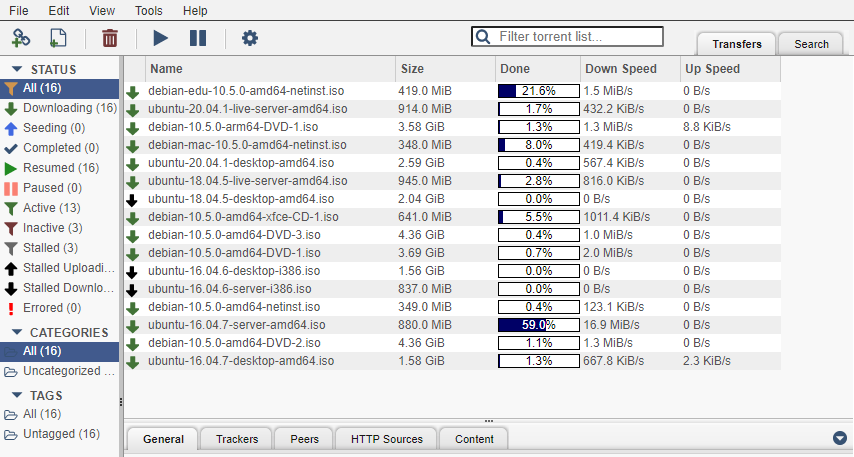The width and height of the screenshot is (854, 457).
Task: Sort by Up Speed column header
Action: point(730,69)
